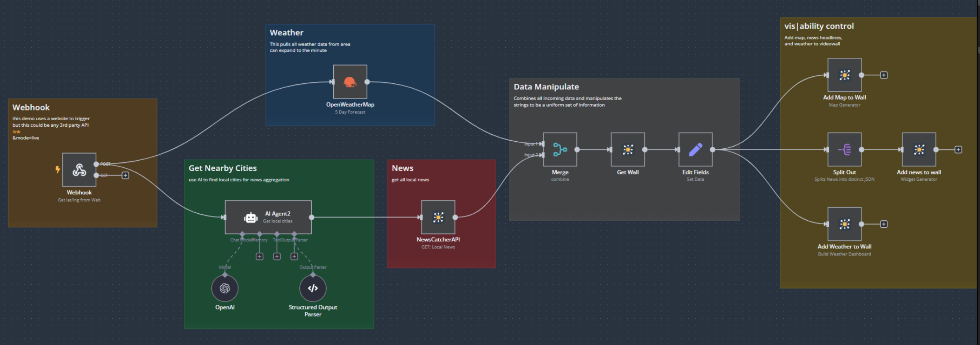This screenshot has height=345, width=980.
Task: Click the '5 Day Forecast' subtitle
Action: (x=350, y=112)
